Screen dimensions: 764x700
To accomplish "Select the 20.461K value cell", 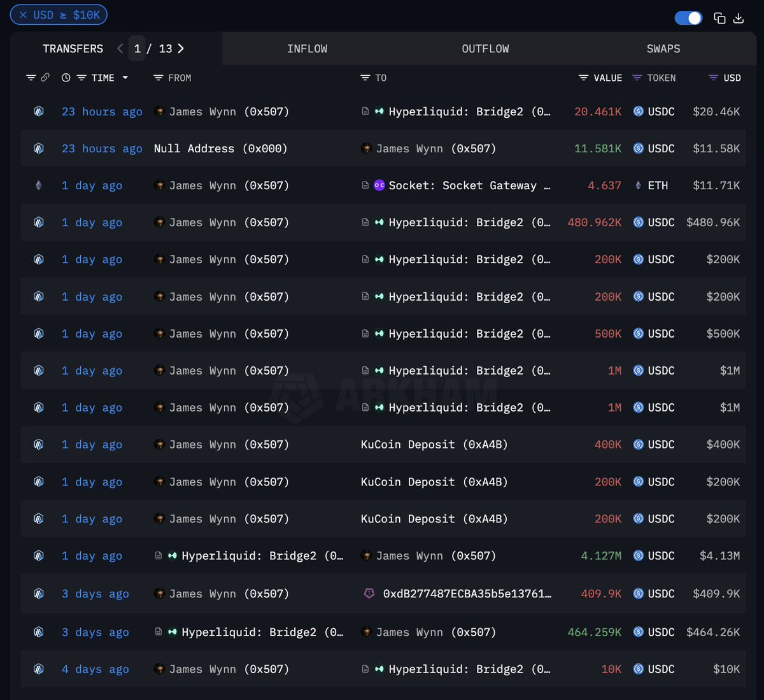I will [598, 111].
